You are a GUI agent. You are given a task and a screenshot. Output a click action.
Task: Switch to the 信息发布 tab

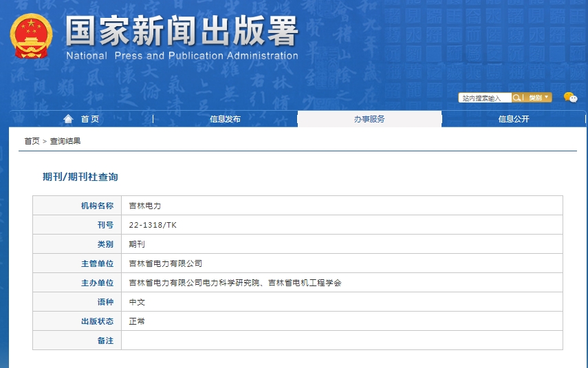225,119
